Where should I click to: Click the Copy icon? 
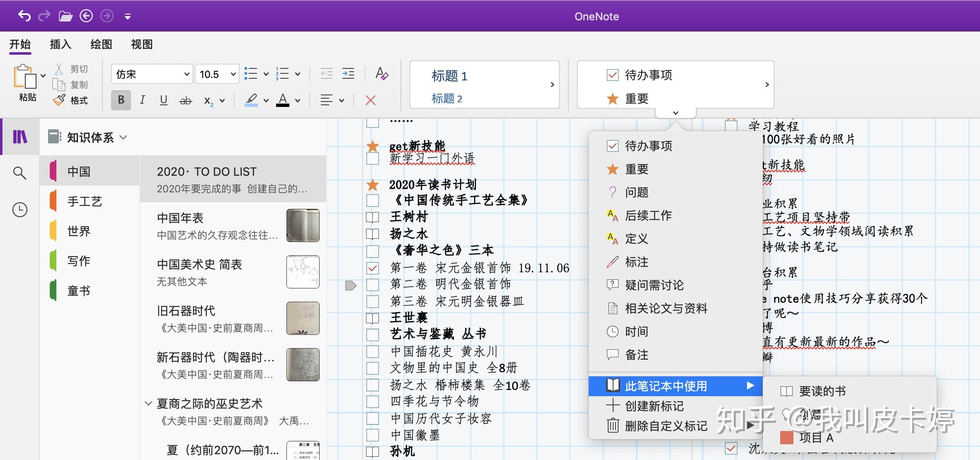coord(59,85)
